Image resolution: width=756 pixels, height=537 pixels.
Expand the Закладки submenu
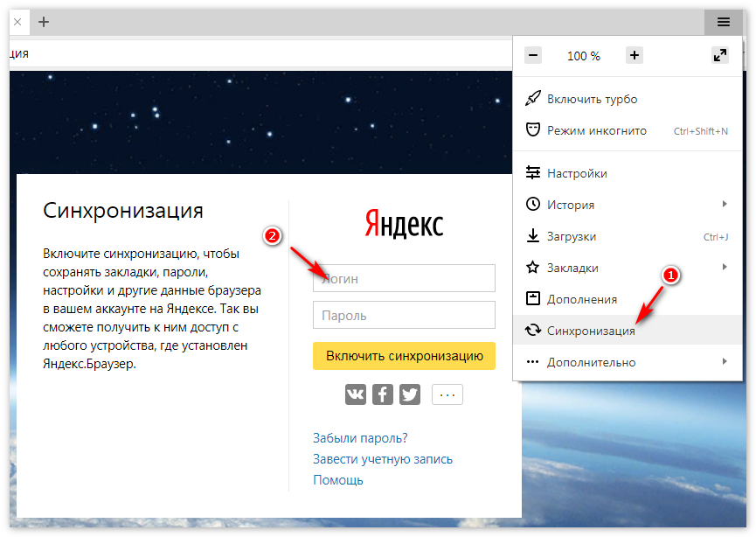572,268
